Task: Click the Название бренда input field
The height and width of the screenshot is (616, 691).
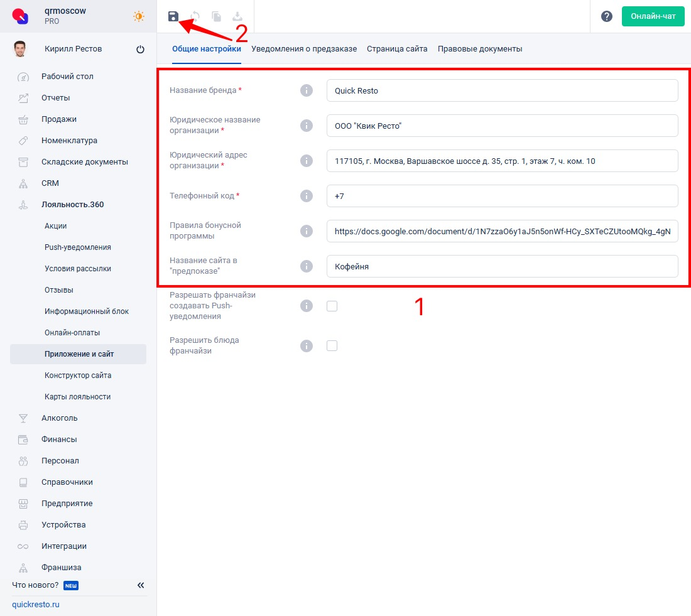Action: (502, 90)
